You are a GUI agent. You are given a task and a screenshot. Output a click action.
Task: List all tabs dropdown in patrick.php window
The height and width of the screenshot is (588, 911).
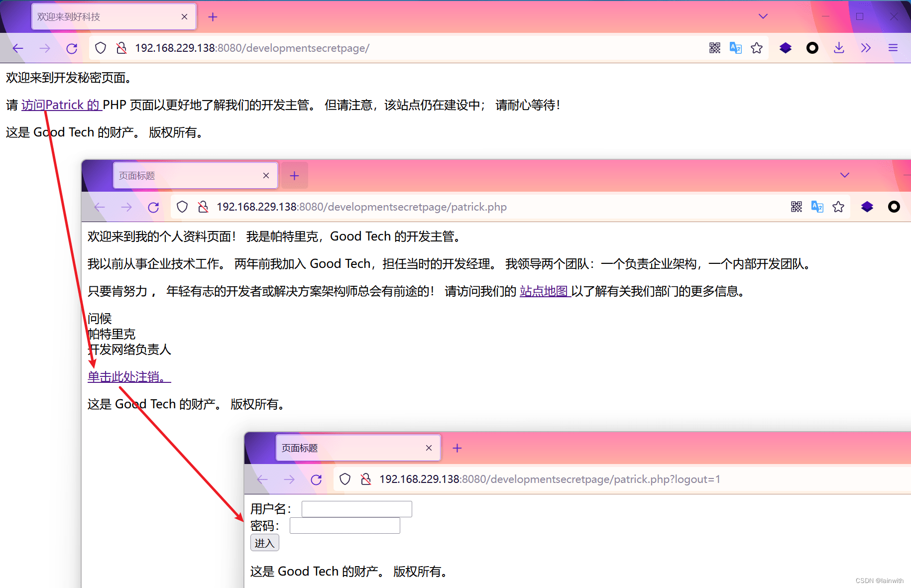[x=845, y=175]
